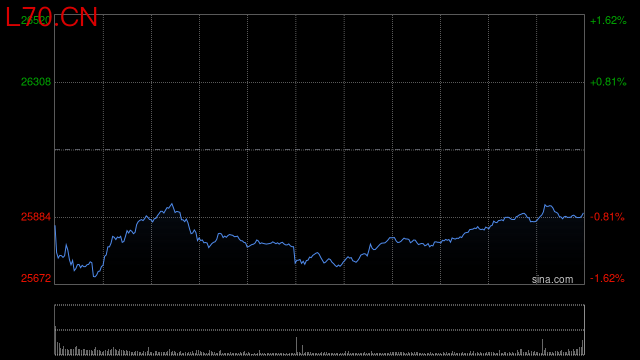
Task: Click the 26308 price axis label
Action: click(36, 82)
